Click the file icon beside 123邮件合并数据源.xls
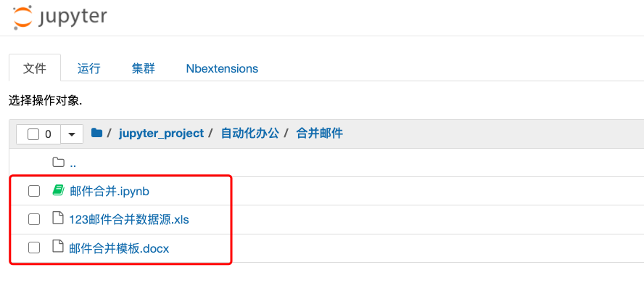This screenshot has width=644, height=286. click(58, 218)
